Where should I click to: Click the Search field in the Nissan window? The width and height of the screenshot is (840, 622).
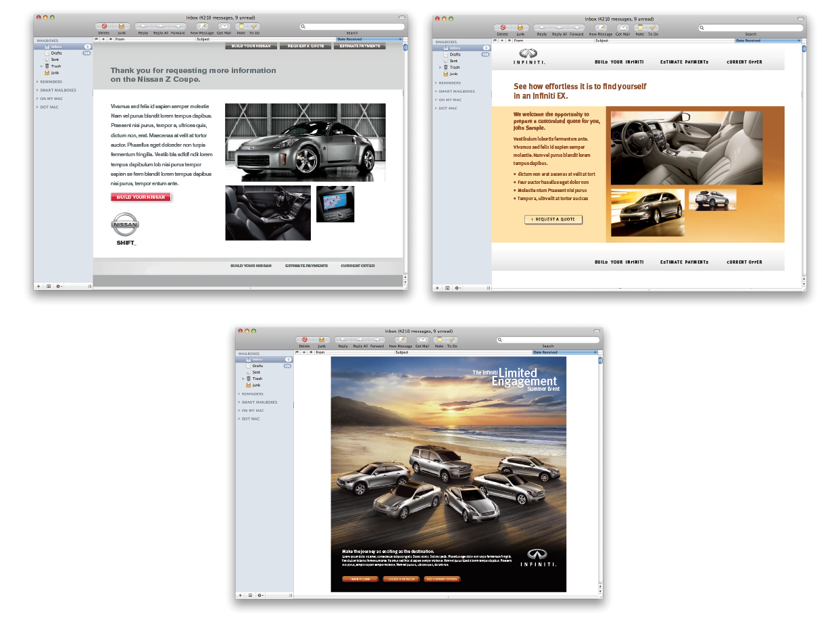[353, 27]
